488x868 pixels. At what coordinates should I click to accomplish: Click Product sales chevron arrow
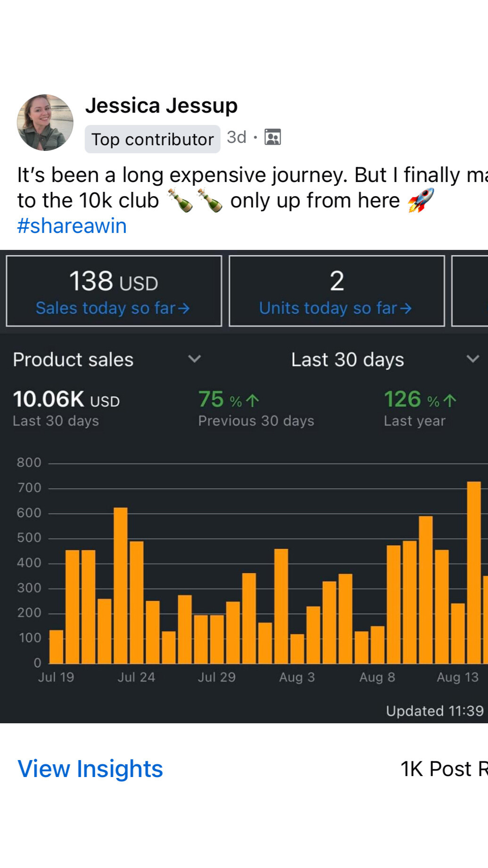195,359
